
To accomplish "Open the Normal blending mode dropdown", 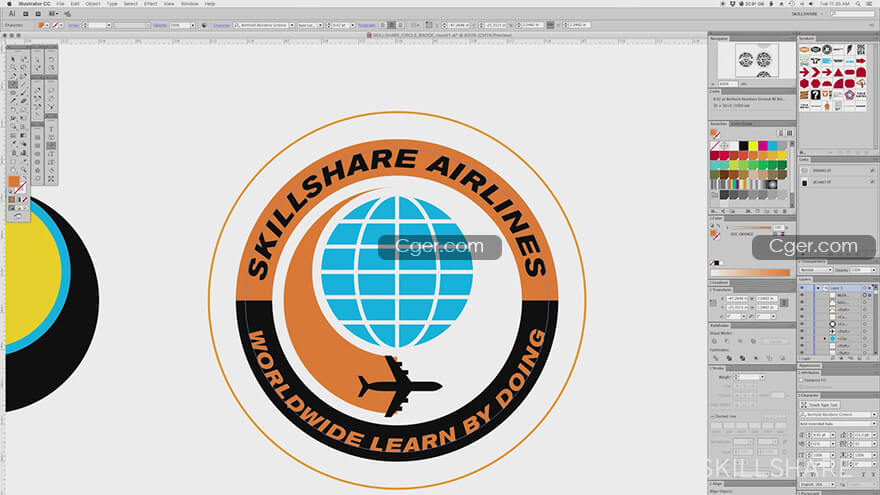I will 815,270.
